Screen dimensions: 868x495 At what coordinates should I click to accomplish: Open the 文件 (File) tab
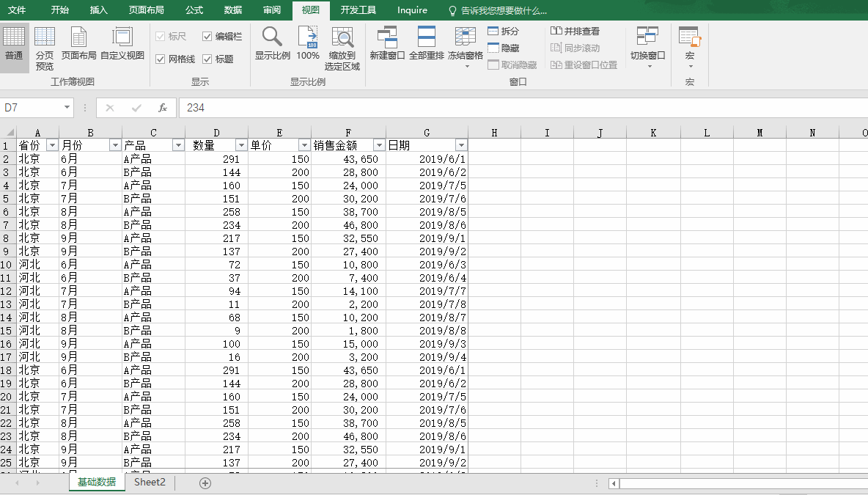click(17, 10)
